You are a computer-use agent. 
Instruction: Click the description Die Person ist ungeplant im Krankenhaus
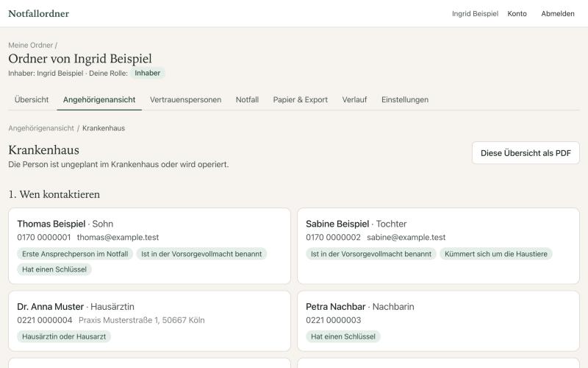click(x=118, y=164)
